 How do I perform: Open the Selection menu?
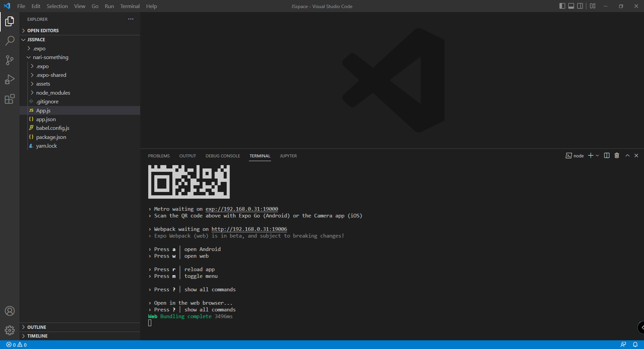57,6
